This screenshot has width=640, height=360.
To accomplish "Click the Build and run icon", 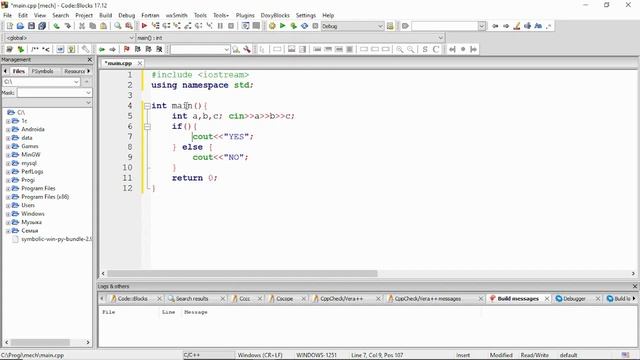I will [293, 26].
